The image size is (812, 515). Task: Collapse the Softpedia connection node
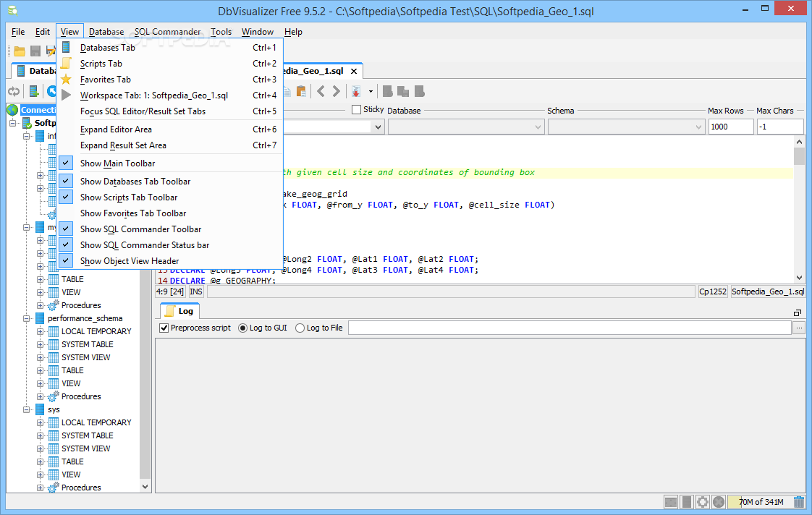click(x=13, y=123)
